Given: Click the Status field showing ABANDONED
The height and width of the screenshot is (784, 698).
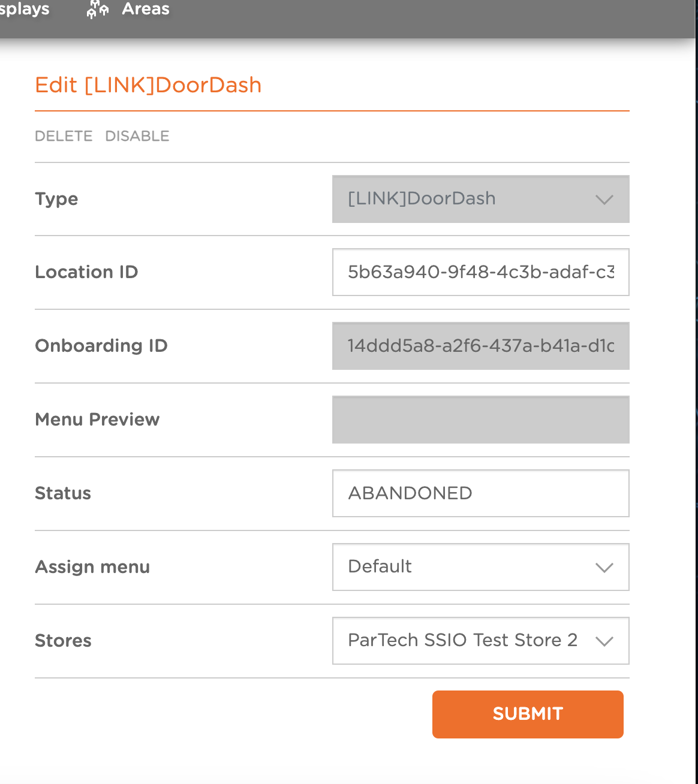Looking at the screenshot, I should 480,493.
